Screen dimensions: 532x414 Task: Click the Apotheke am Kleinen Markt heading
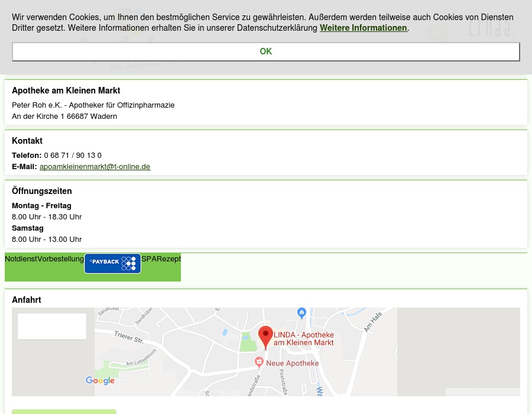66,90
